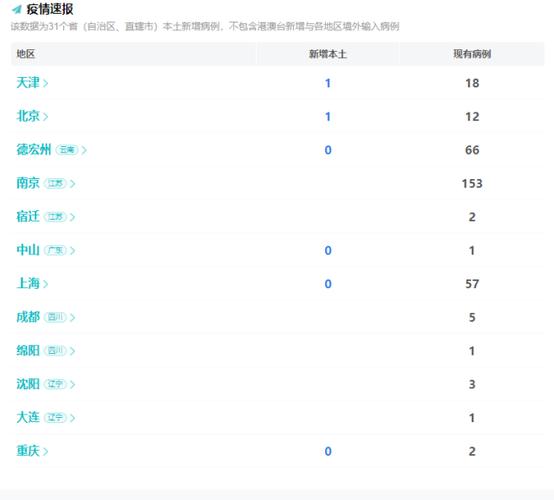
Task: Click the 新增本土 value 0 for 重庆
Action: [328, 452]
